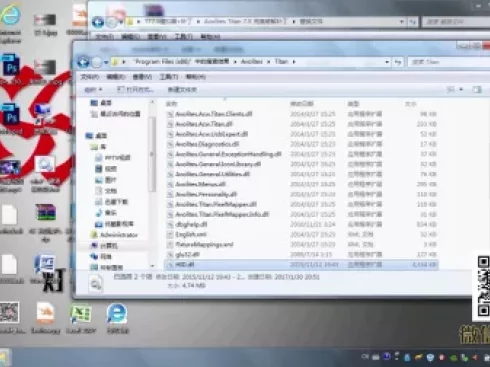The width and height of the screenshot is (490, 367).
Task: Click the Windows Start button
Action: (x=4, y=358)
